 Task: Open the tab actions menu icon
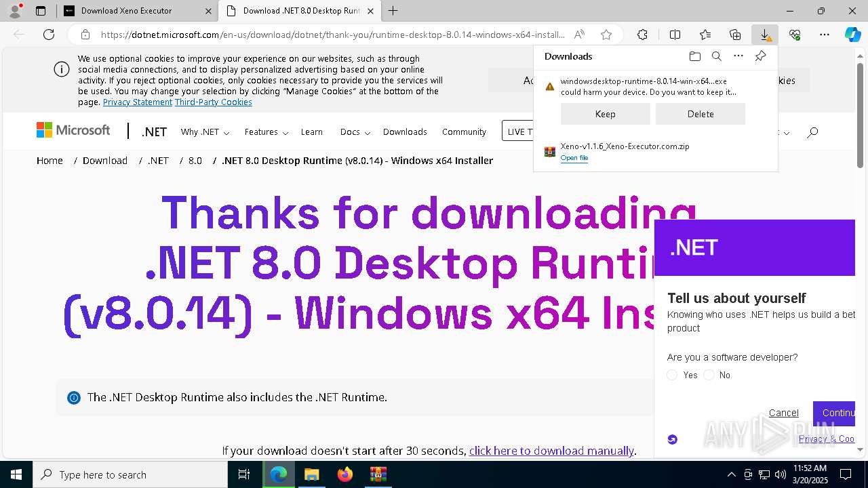click(x=41, y=11)
